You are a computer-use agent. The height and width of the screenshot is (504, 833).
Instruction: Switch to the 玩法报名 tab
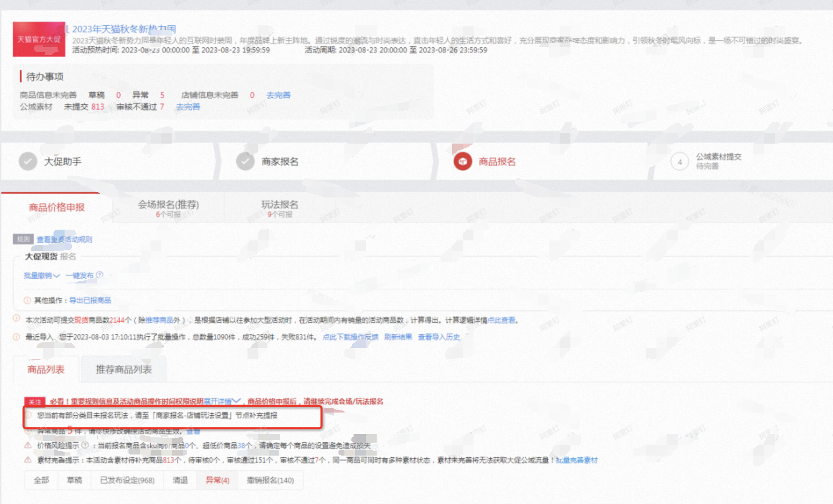point(280,208)
